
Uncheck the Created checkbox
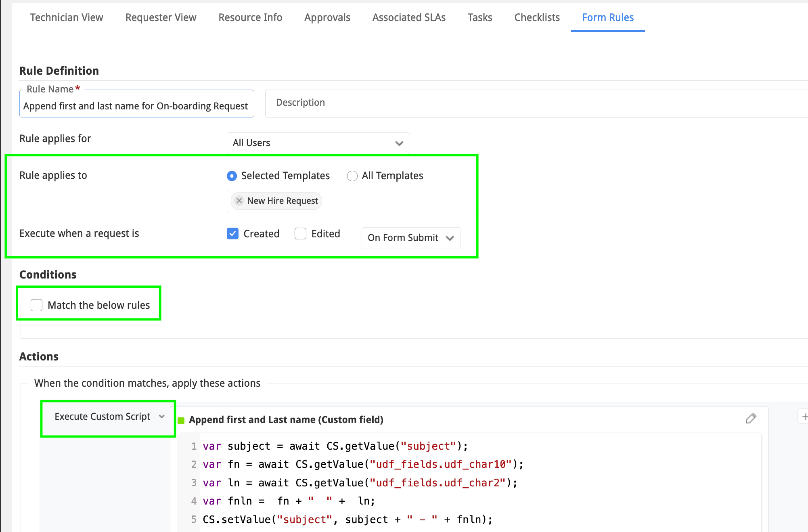232,234
